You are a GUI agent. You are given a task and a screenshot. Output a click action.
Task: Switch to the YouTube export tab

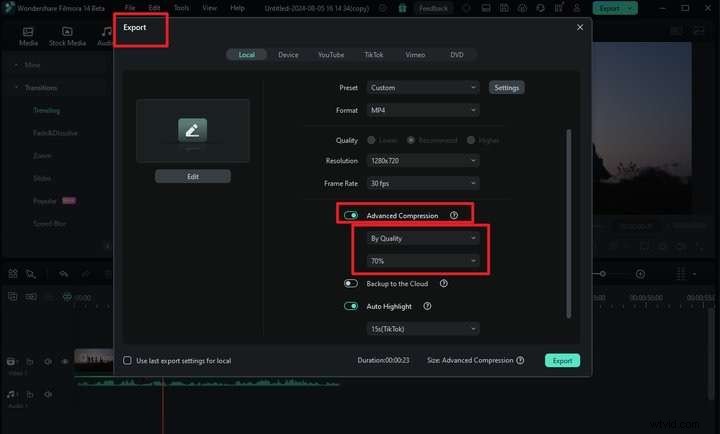pos(331,55)
